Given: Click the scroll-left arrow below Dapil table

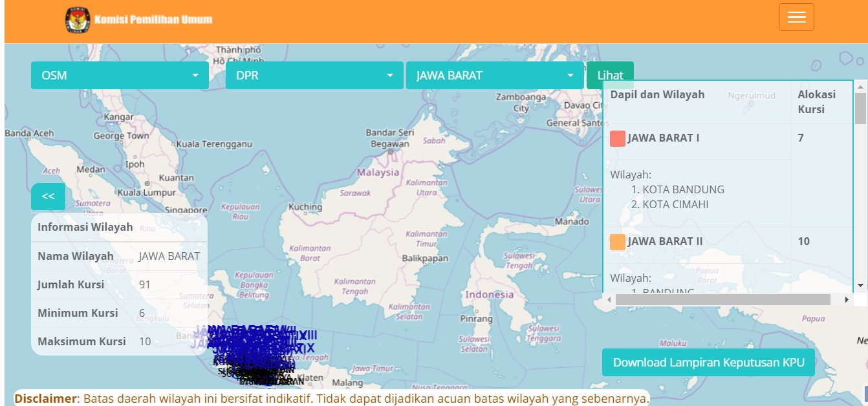Looking at the screenshot, I should 609,300.
